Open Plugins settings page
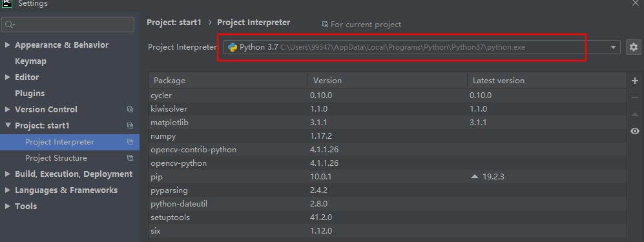The width and height of the screenshot is (644, 242). click(x=30, y=94)
